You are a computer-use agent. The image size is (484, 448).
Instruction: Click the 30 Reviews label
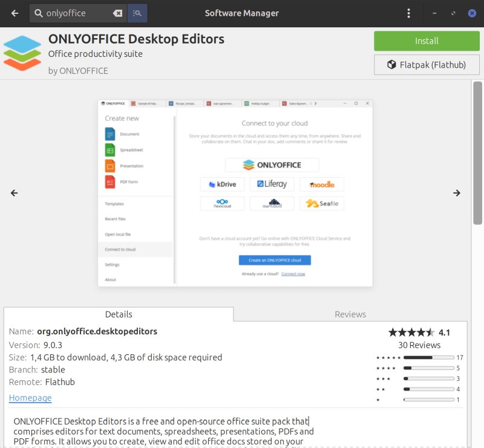419,345
